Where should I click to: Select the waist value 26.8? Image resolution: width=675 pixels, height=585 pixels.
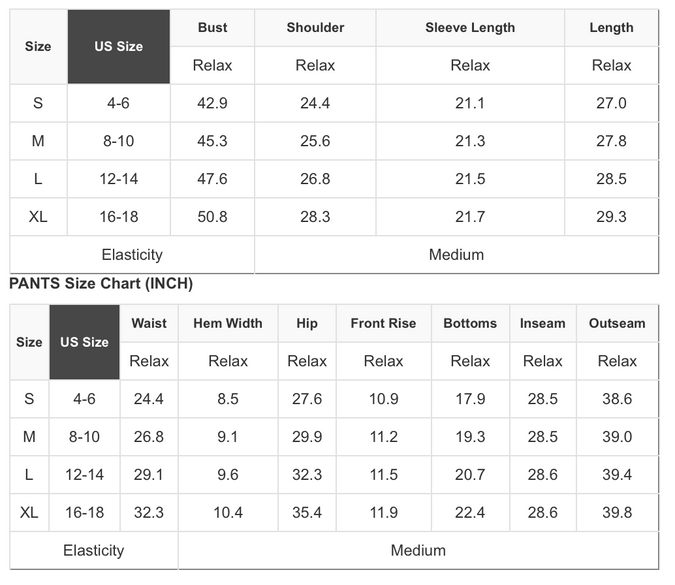click(x=149, y=437)
